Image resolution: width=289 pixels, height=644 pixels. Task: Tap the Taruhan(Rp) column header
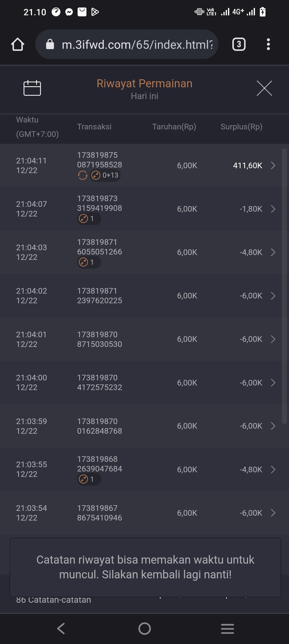[174, 127]
